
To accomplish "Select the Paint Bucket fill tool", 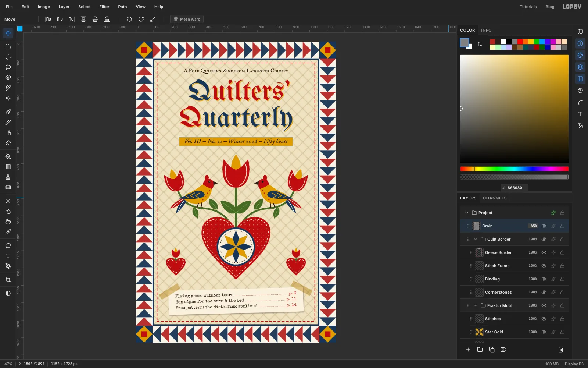I will (8, 156).
